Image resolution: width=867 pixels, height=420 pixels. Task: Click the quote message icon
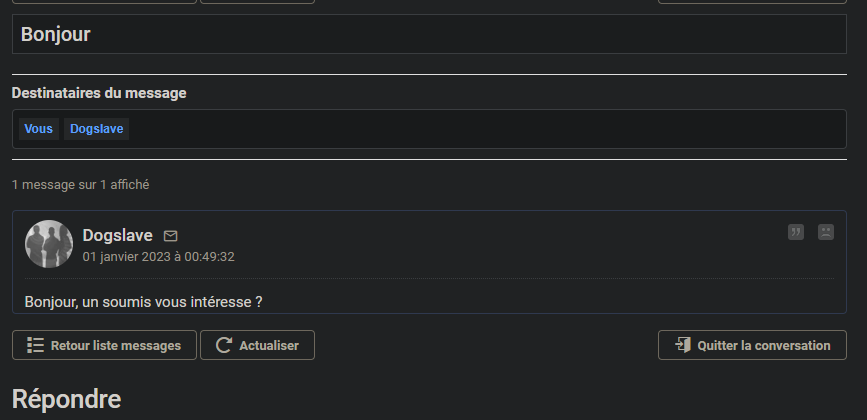[x=796, y=232]
